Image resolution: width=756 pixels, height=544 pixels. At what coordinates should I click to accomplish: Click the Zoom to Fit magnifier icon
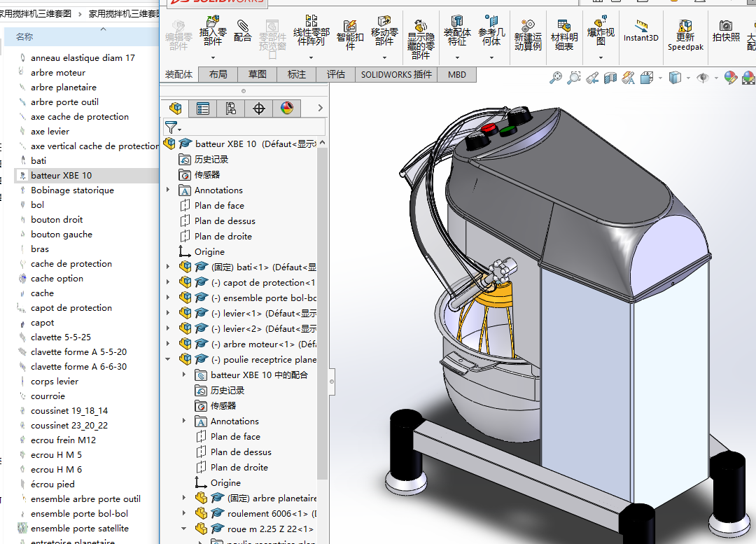coord(555,78)
